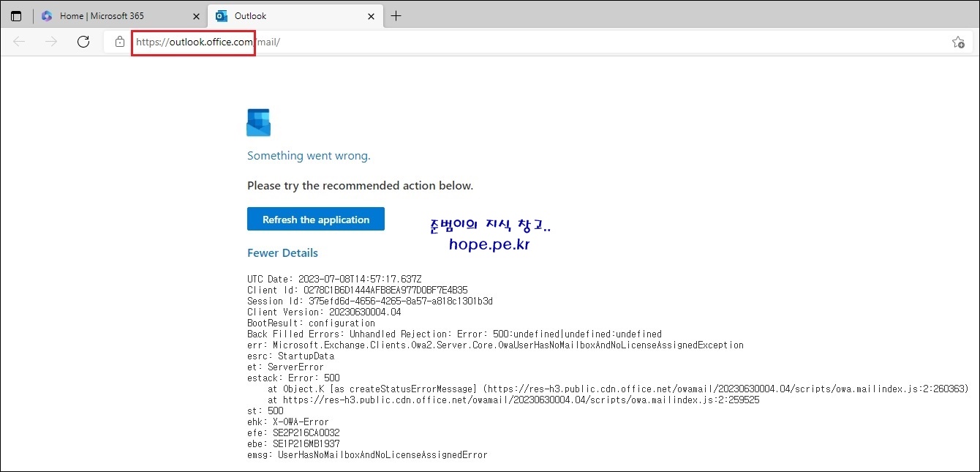Close the Home | Microsoft 365 tab
This screenshot has height=472, width=980.
(x=196, y=16)
